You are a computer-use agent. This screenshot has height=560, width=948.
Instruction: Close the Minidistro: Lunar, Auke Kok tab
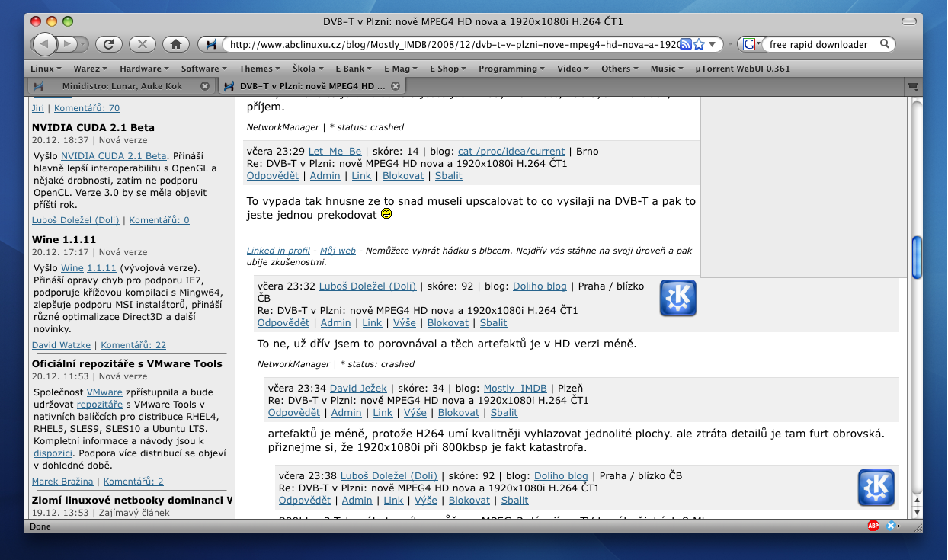pos(204,86)
